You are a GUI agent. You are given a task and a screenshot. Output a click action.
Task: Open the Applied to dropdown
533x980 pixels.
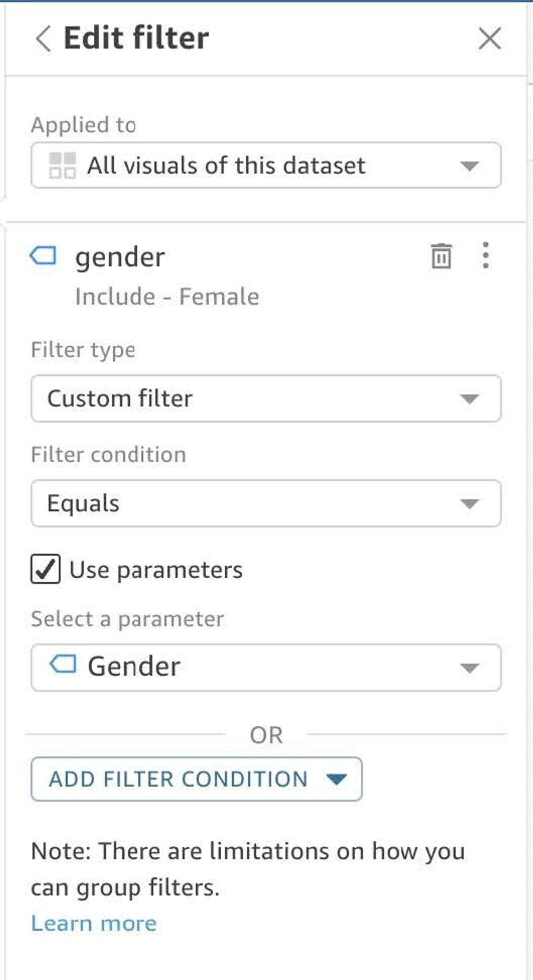(266, 165)
